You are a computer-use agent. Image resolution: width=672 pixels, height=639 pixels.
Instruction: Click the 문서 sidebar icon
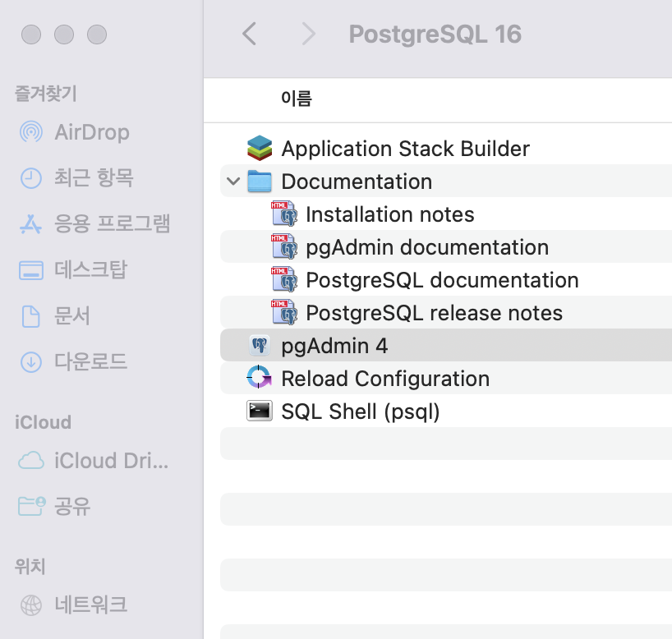click(31, 316)
